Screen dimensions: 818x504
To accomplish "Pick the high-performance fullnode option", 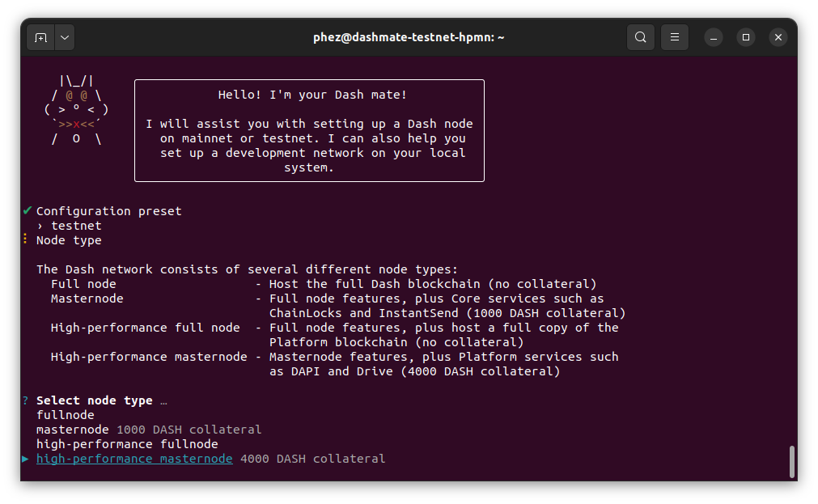I will tap(127, 444).
